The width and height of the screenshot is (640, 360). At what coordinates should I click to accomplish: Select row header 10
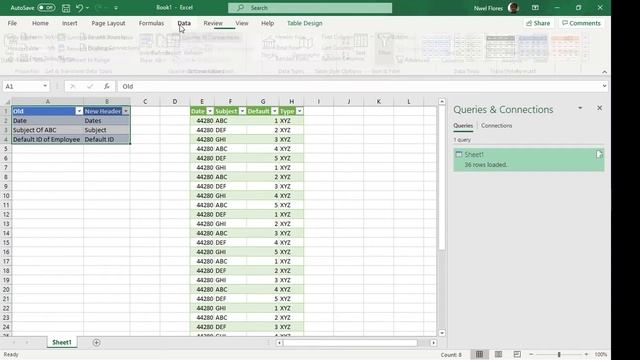[6, 196]
